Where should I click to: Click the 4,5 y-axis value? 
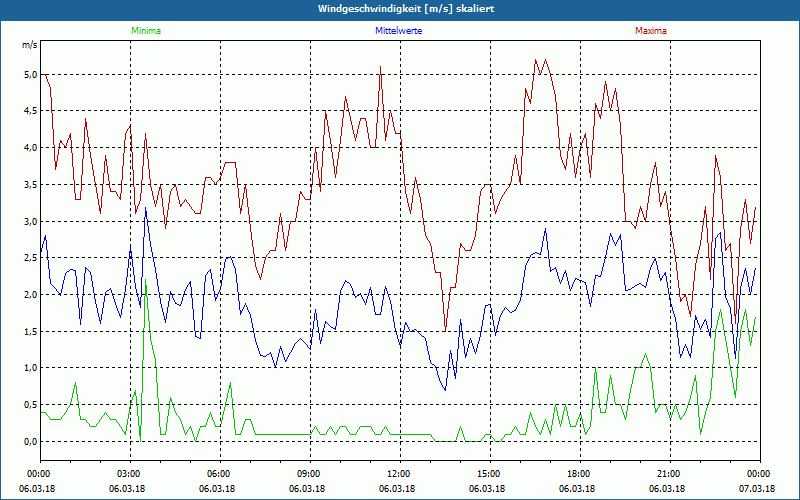tap(31, 111)
